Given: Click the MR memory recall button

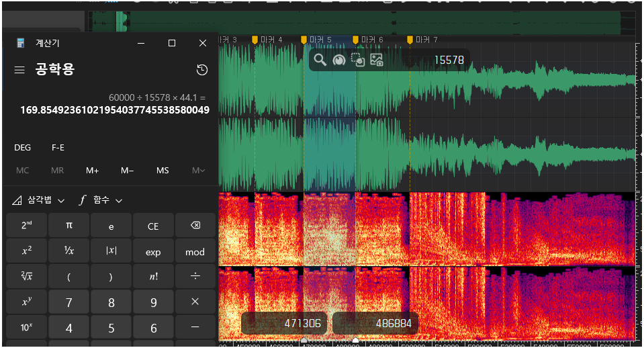Looking at the screenshot, I should point(58,171).
